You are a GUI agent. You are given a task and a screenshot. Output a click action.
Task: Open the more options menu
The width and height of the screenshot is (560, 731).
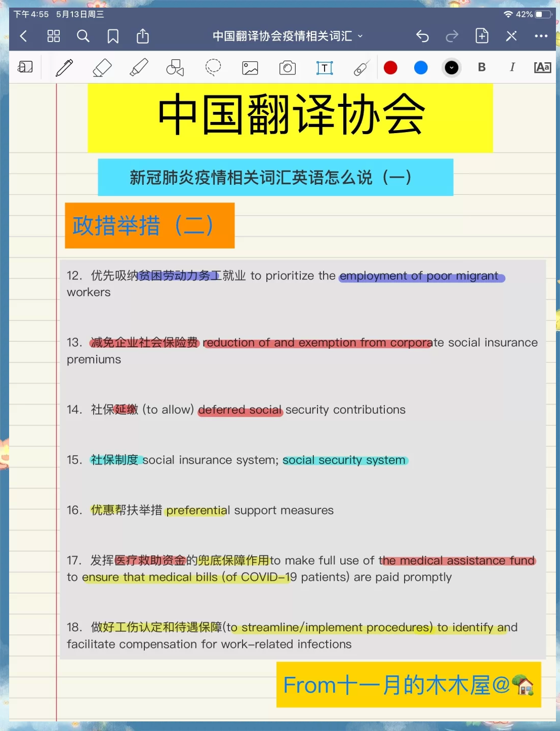541,36
